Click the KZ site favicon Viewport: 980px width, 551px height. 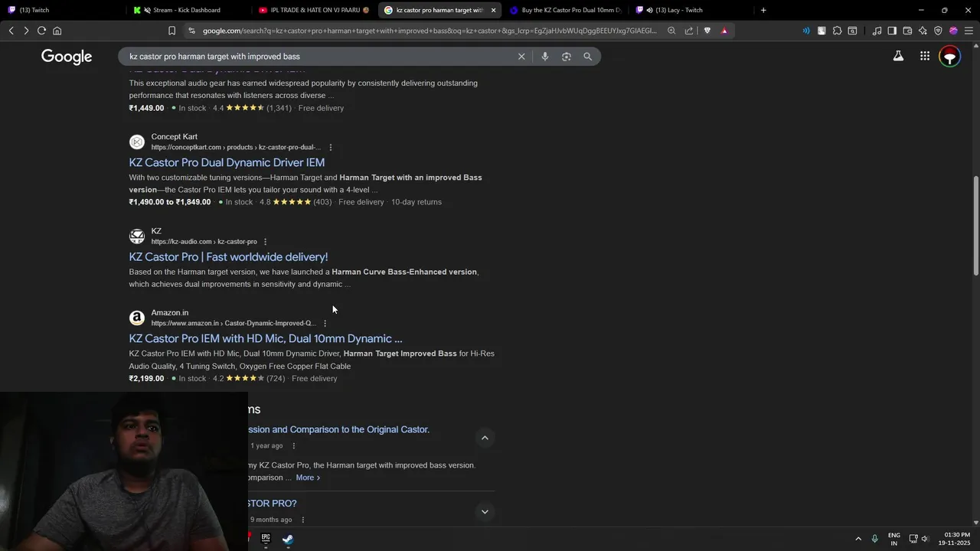[x=137, y=236]
